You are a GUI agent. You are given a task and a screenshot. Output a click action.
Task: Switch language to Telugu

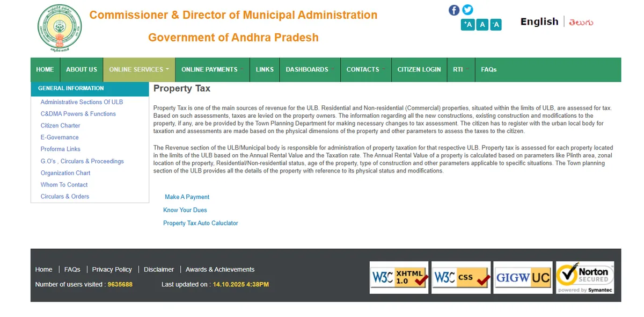[581, 21]
